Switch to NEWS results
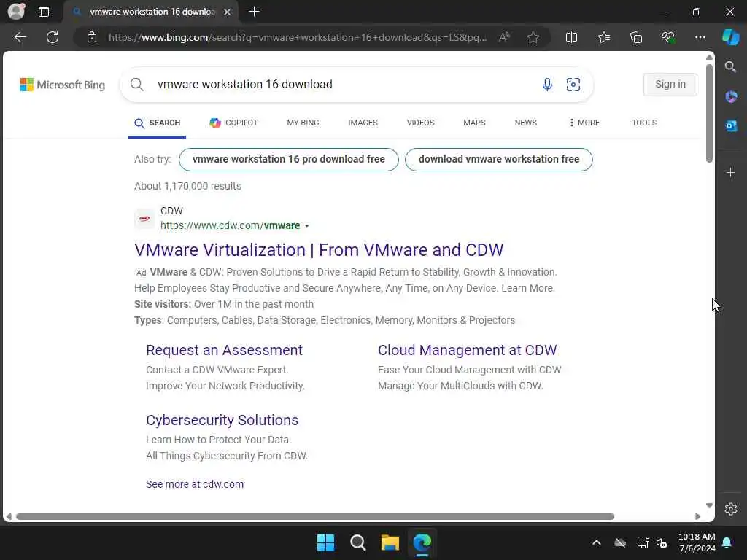Viewport: 747px width, 560px height. [x=525, y=122]
